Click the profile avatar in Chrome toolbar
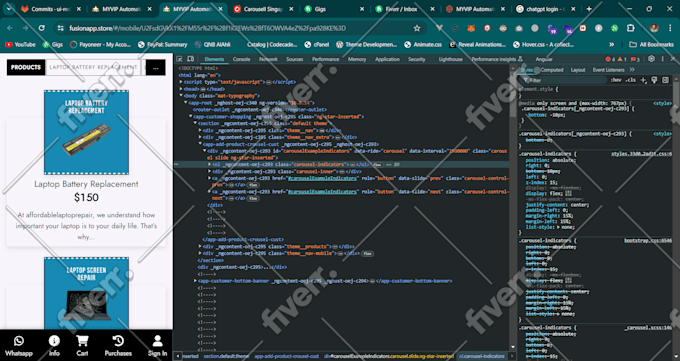Screen dimensions: 680x361 654,28
